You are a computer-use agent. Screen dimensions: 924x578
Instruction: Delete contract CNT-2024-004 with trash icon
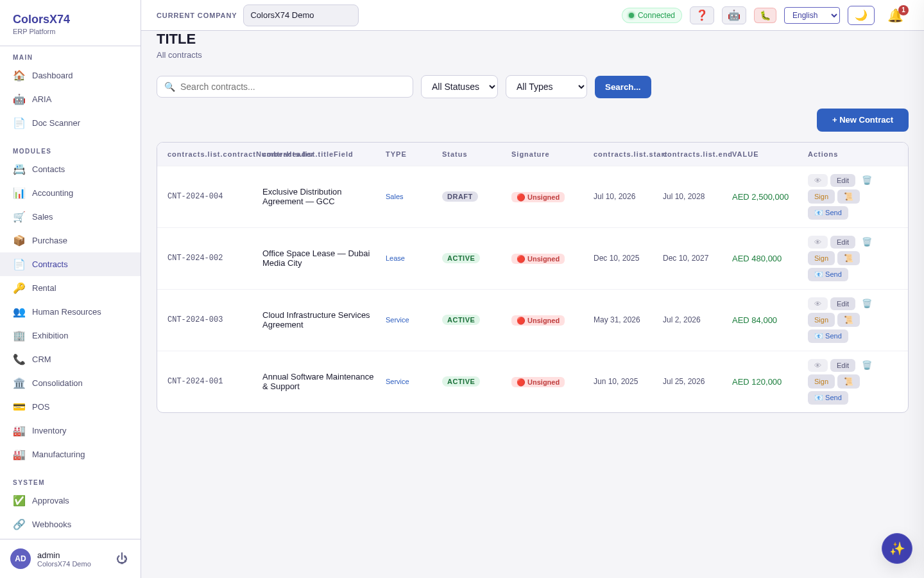point(867,180)
